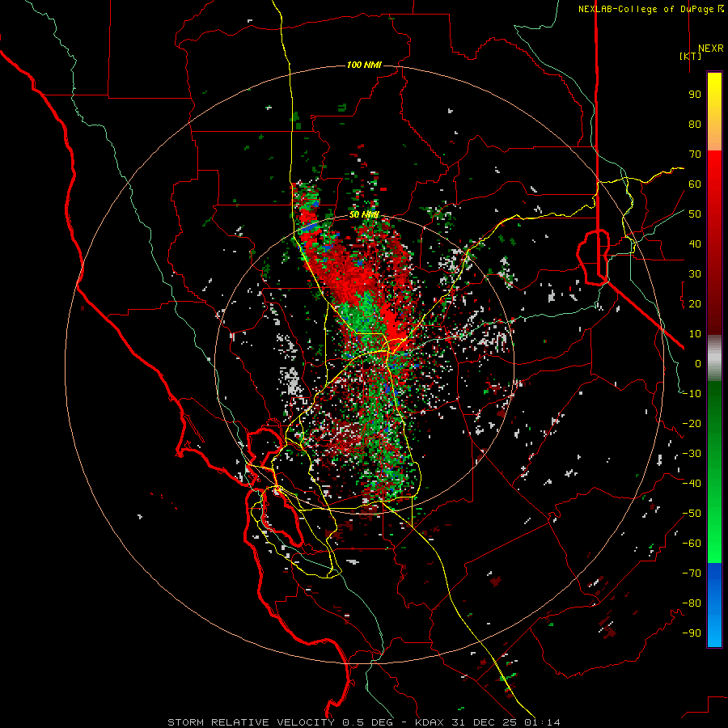Click the gray zero-velocity segment of color bar
Image resolution: width=728 pixels, height=728 pixels.
714,358
